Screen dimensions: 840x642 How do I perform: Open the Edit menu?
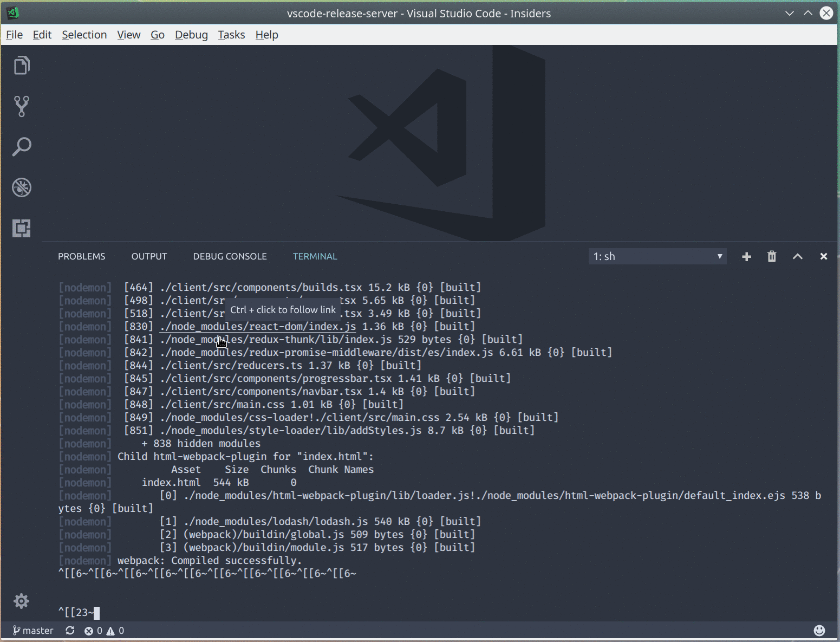tap(42, 35)
